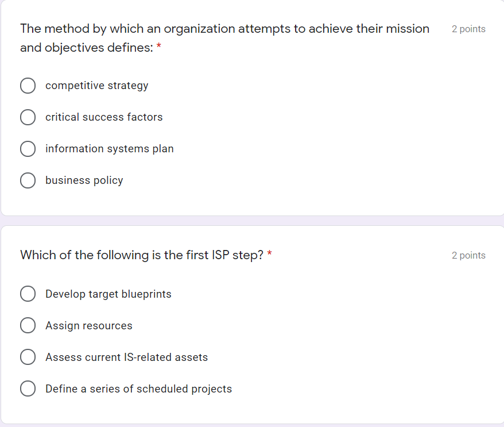
Task: Pick "business policy" for the first question
Action: (x=28, y=180)
